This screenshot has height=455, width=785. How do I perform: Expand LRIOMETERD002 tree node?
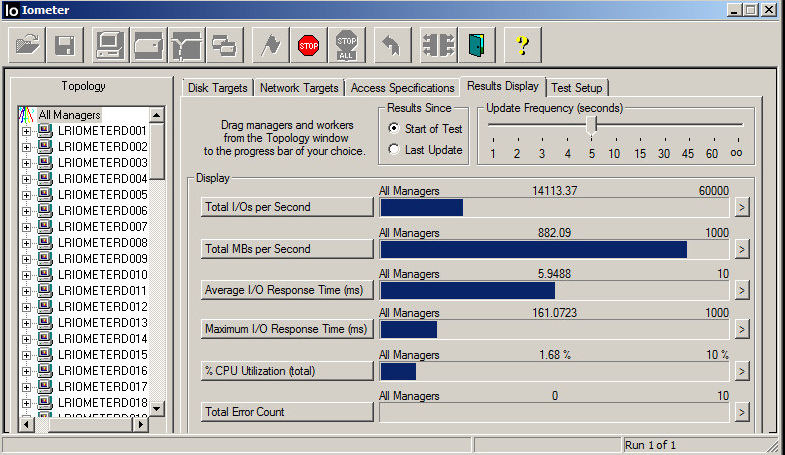coord(27,148)
